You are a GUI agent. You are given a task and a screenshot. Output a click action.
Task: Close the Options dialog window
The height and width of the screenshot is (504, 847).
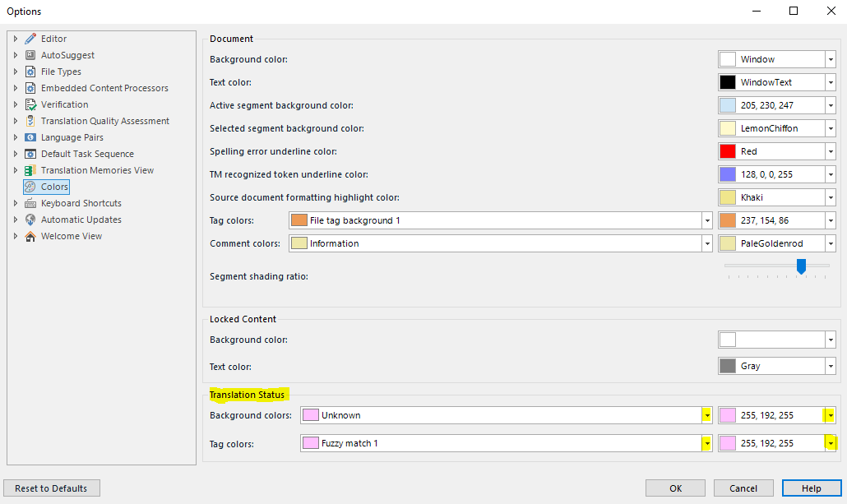point(831,11)
